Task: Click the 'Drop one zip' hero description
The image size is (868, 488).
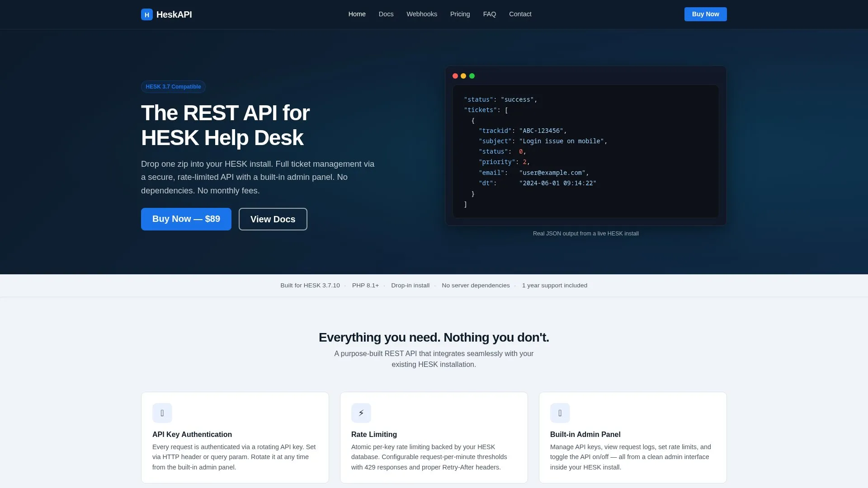Action: coord(258,177)
